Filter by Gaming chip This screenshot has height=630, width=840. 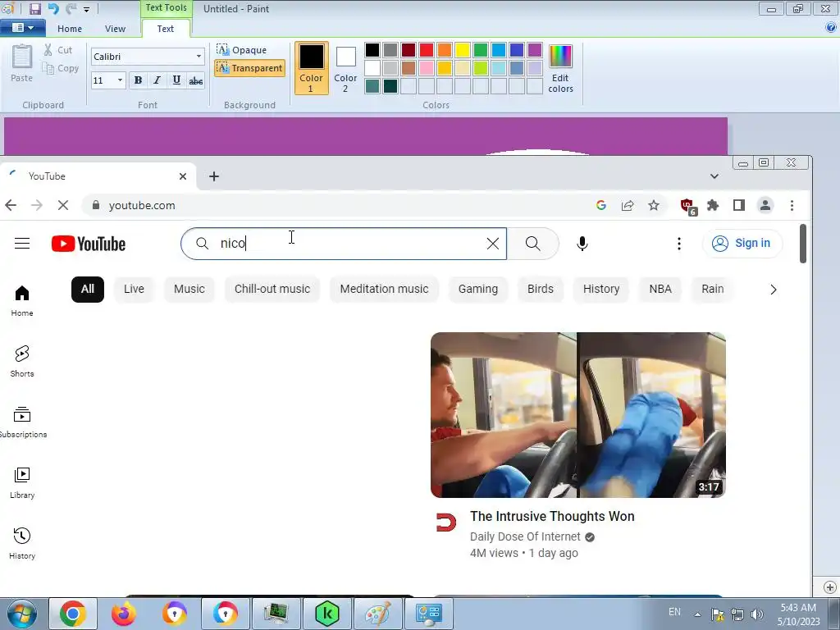pos(478,290)
